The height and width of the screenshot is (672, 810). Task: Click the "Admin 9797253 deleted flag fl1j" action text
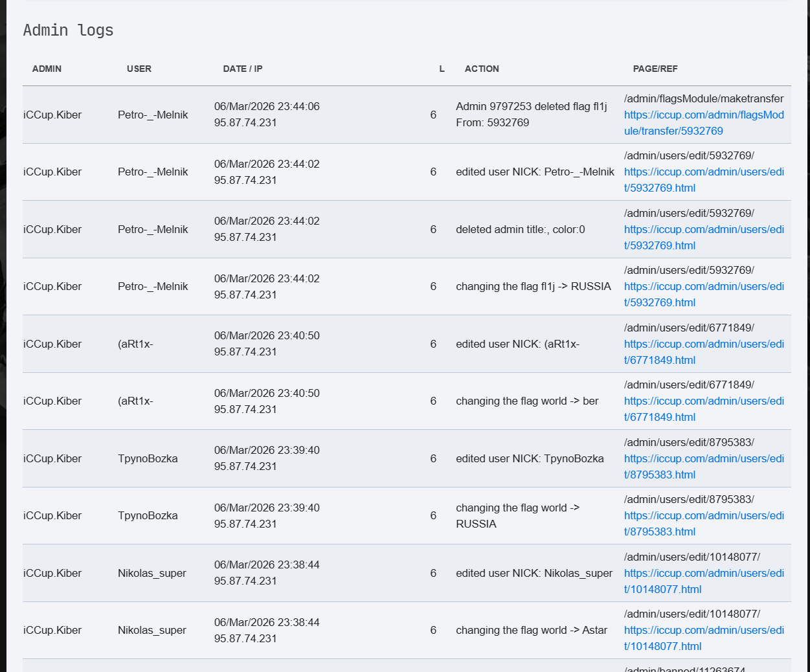point(531,107)
